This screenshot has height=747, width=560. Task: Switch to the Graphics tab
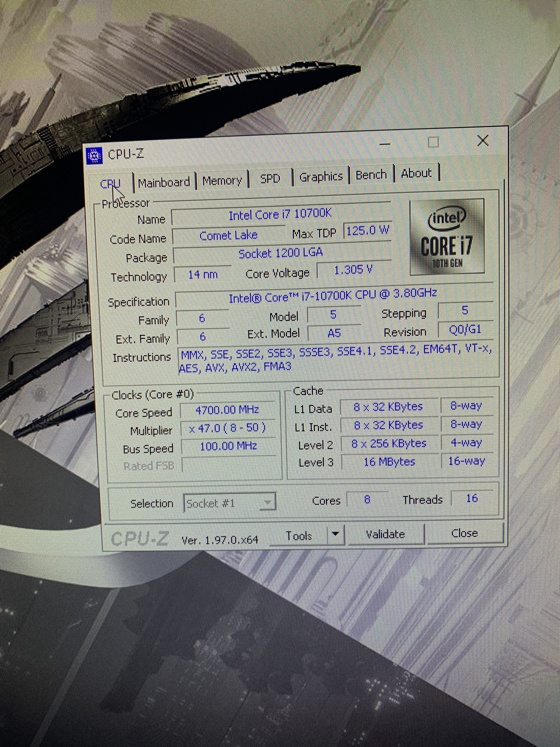321,177
